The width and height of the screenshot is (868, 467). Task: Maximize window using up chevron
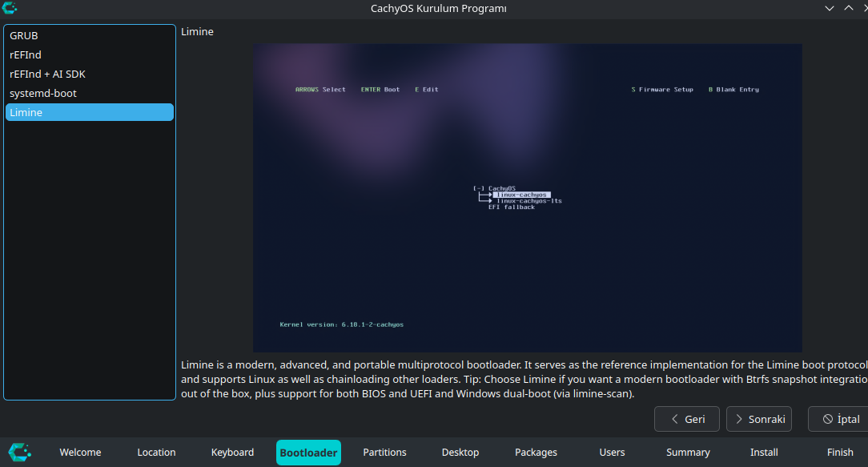click(x=849, y=8)
